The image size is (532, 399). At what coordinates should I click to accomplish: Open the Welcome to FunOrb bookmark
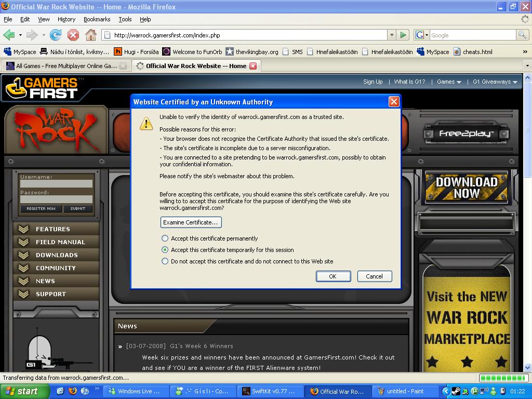(192, 52)
